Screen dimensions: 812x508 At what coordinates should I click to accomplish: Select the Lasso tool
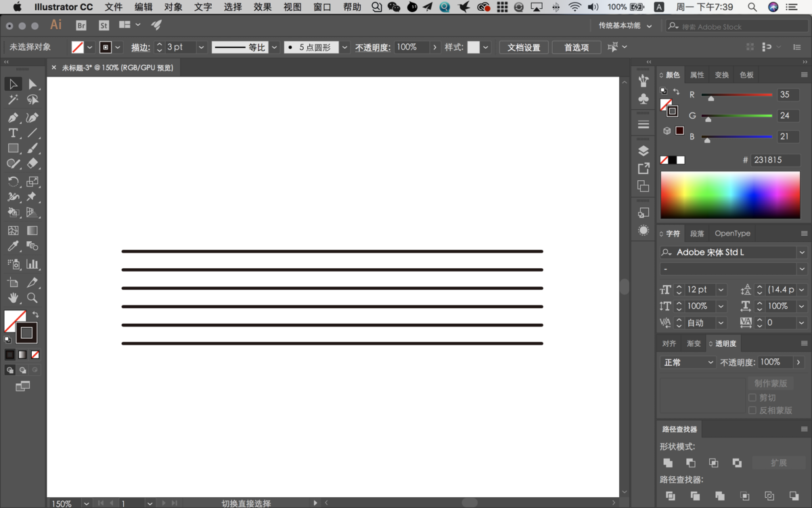pyautogui.click(x=32, y=100)
